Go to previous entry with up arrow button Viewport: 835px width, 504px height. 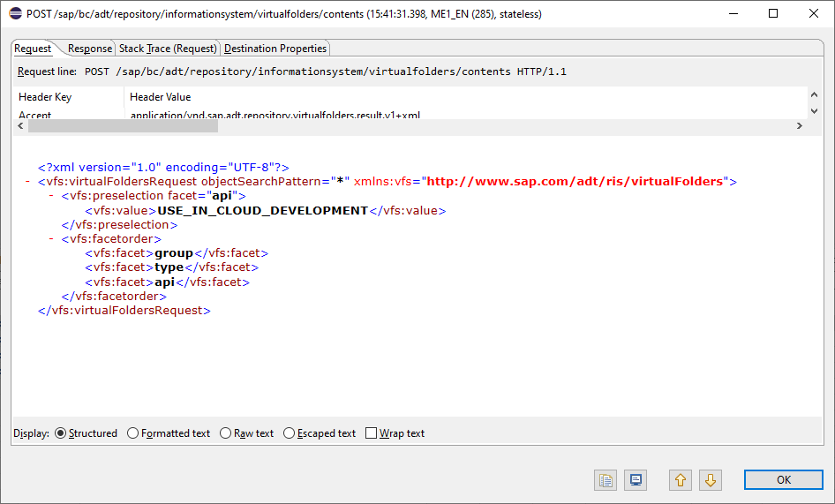(x=681, y=480)
